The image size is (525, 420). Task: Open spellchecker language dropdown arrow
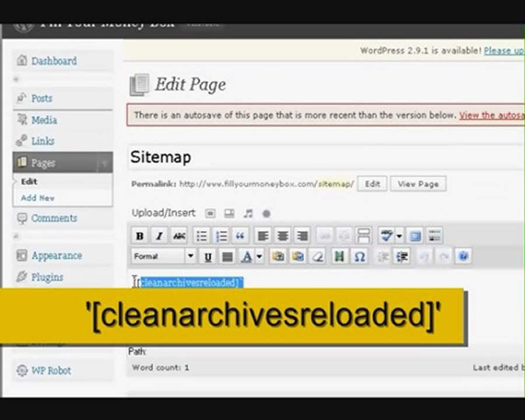399,236
